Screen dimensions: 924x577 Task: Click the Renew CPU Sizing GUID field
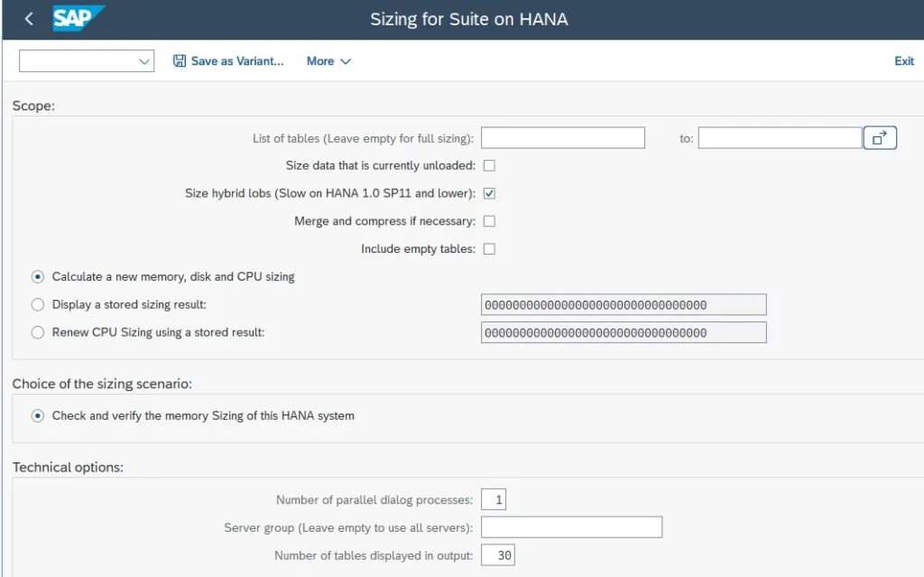[624, 333]
